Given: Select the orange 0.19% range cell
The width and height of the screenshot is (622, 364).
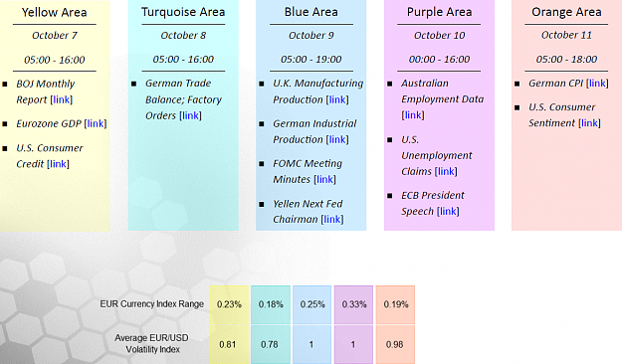Looking at the screenshot, I should pyautogui.click(x=395, y=304).
